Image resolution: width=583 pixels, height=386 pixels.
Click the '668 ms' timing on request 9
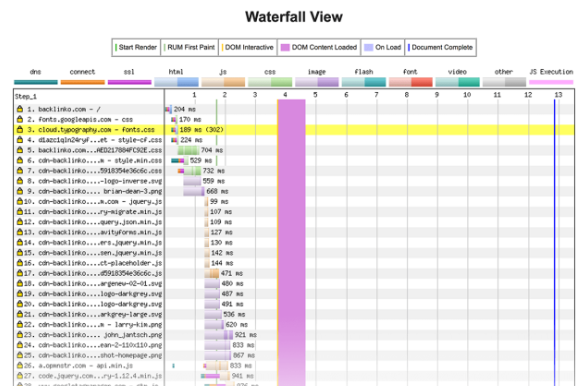[x=218, y=191]
